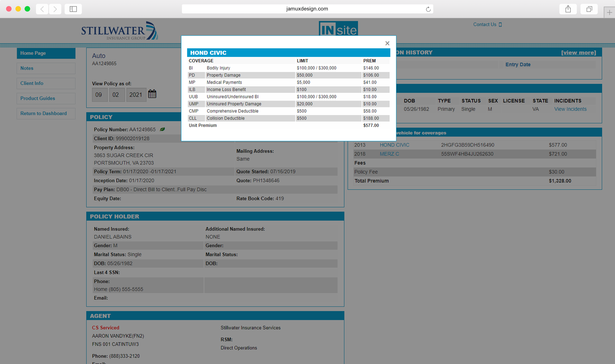
Task: Click the Entry Date column header
Action: [x=518, y=64]
